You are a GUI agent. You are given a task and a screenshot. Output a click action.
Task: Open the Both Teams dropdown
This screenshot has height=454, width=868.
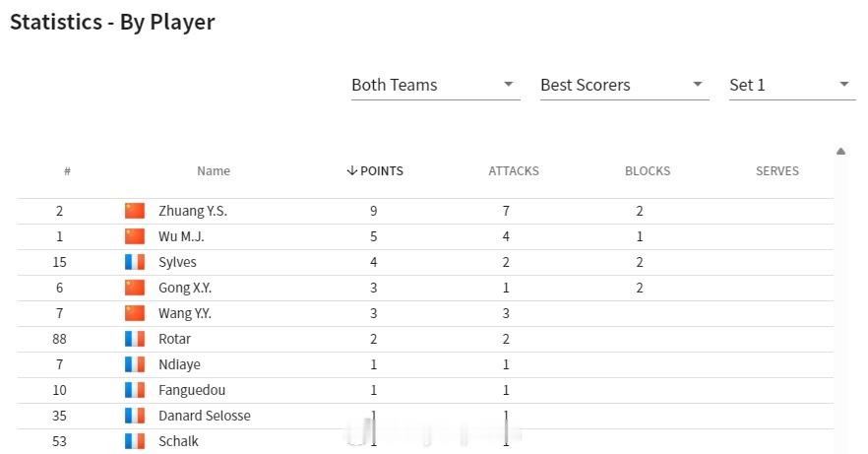435,86
